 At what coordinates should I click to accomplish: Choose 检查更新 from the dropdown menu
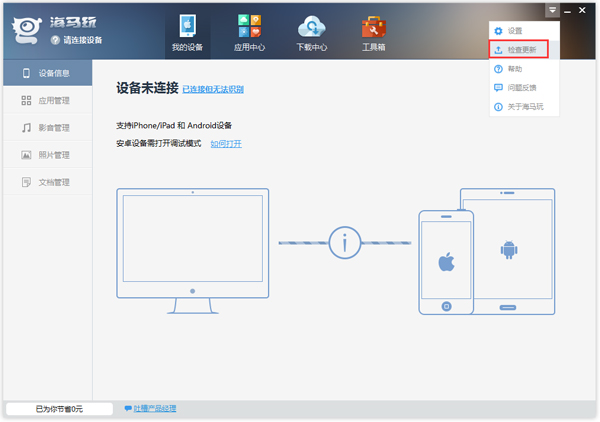(x=524, y=49)
